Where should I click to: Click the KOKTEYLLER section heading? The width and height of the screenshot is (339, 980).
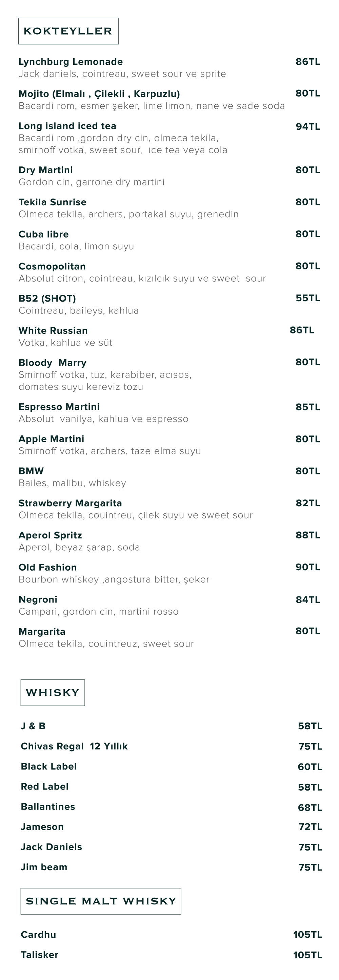pos(68,31)
